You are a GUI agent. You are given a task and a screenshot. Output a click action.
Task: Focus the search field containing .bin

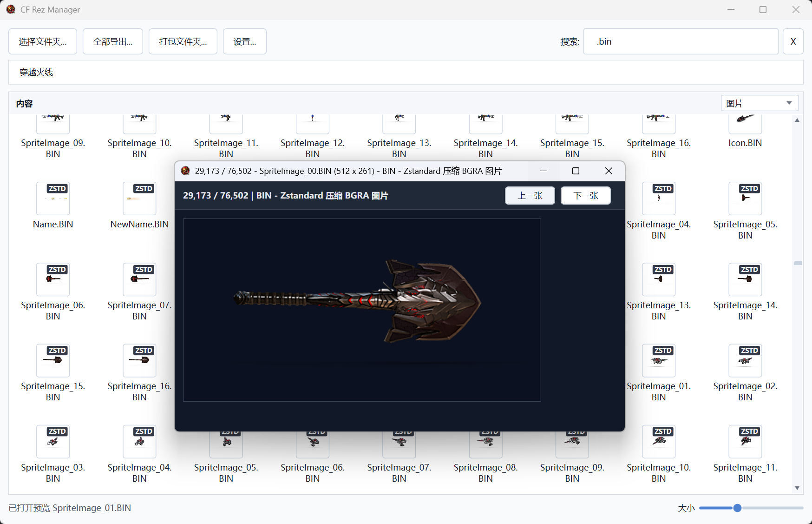681,41
